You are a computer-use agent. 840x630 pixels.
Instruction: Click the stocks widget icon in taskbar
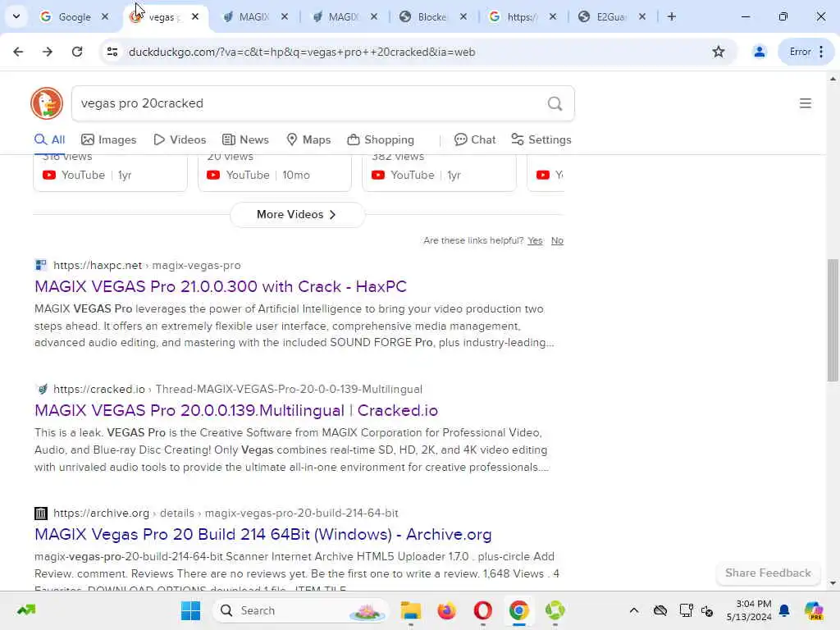point(26,610)
